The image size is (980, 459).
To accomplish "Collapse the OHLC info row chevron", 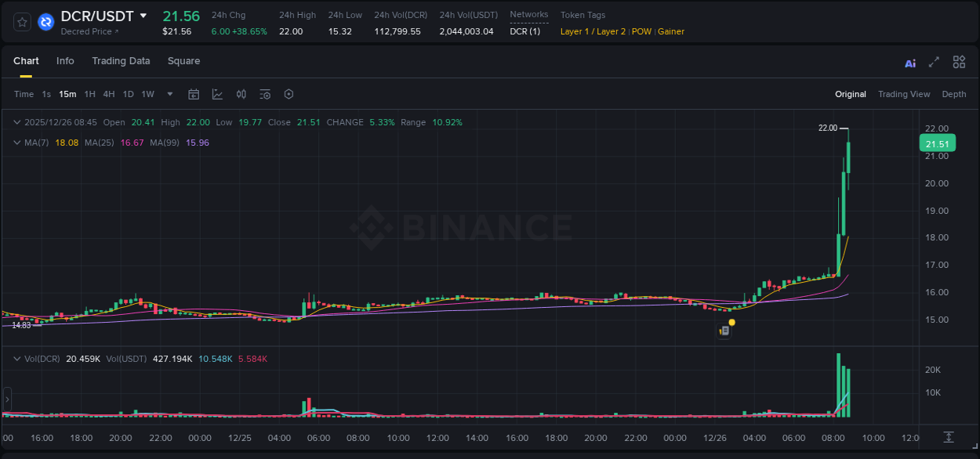I will (x=16, y=122).
